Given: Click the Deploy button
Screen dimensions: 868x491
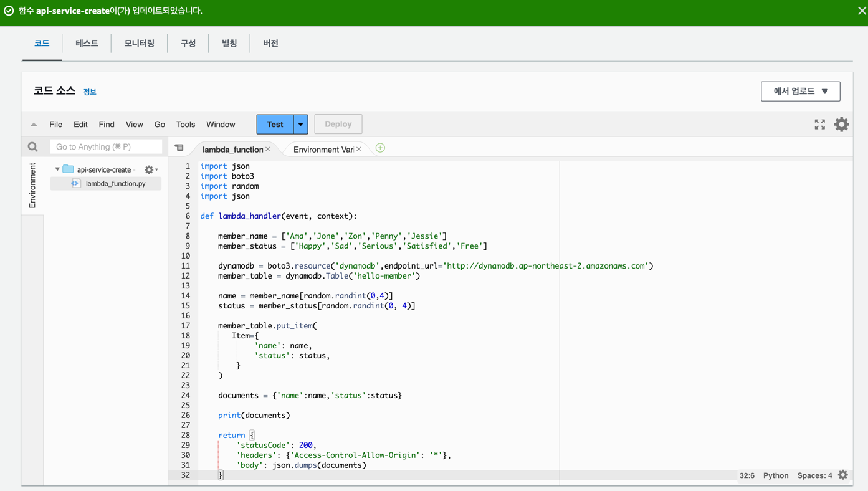Looking at the screenshot, I should (338, 124).
